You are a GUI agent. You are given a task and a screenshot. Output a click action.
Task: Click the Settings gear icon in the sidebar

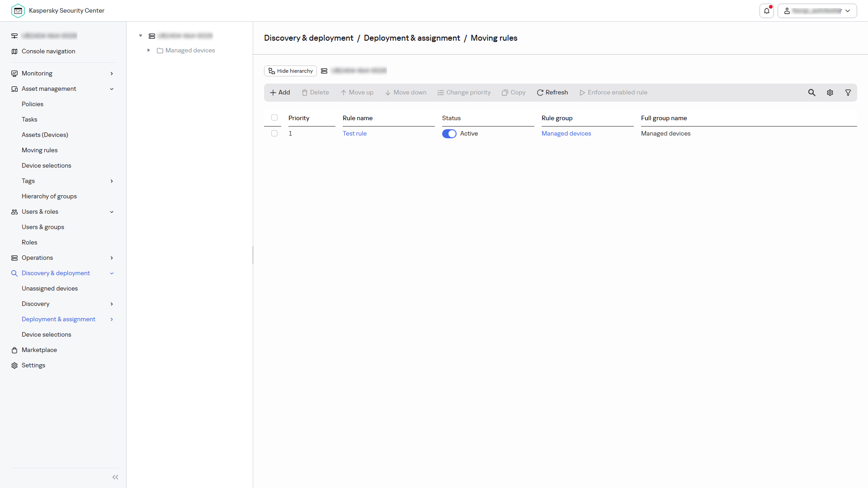(x=14, y=366)
